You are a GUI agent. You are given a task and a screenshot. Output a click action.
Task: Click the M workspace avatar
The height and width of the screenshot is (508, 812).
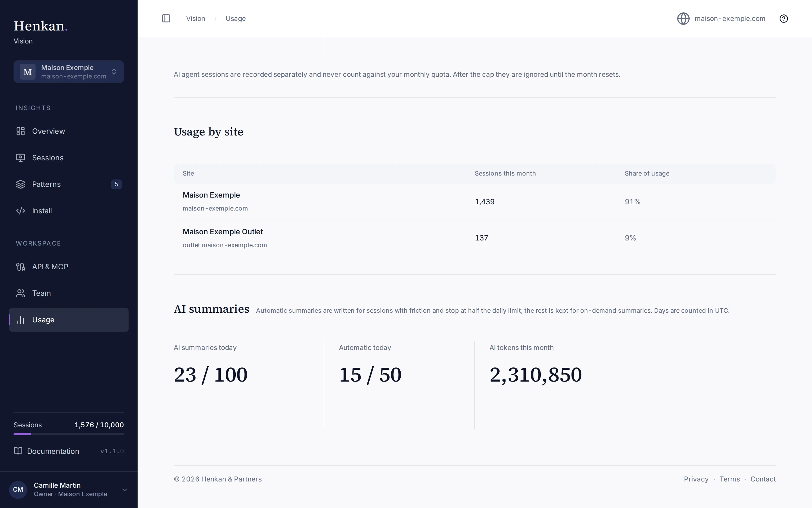[x=28, y=72]
